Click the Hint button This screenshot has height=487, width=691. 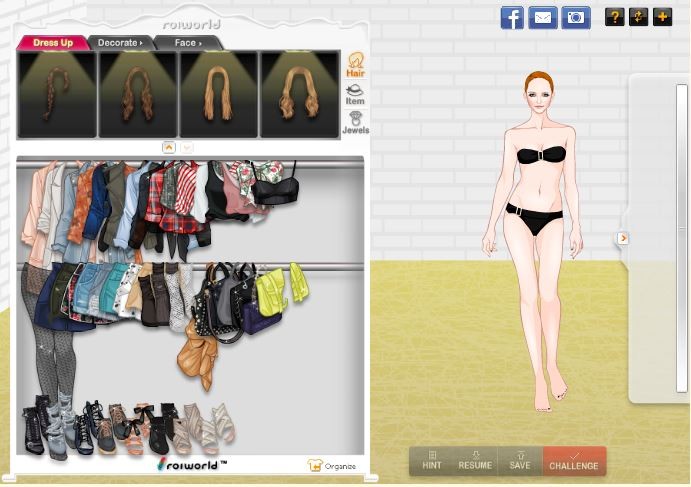click(432, 461)
